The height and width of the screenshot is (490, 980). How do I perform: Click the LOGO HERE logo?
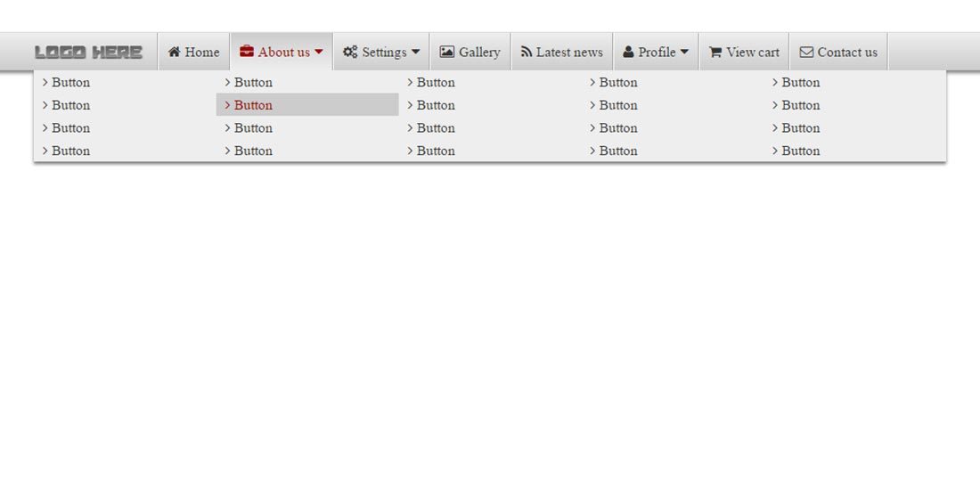click(88, 53)
